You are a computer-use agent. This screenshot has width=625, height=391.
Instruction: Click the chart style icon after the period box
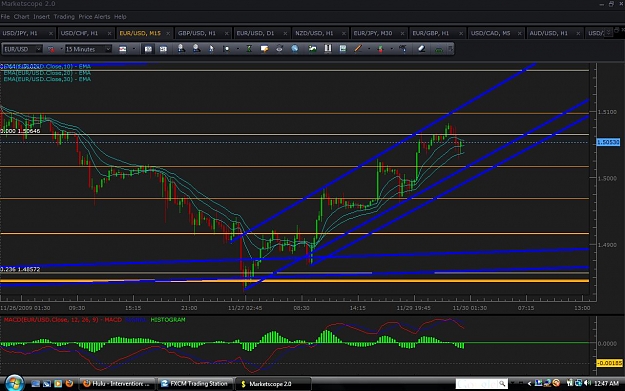[x=123, y=49]
